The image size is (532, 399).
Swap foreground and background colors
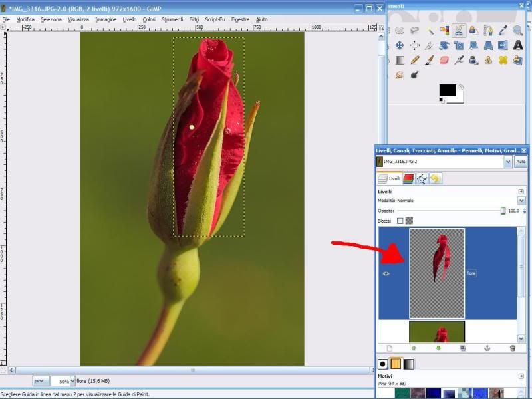(x=461, y=87)
